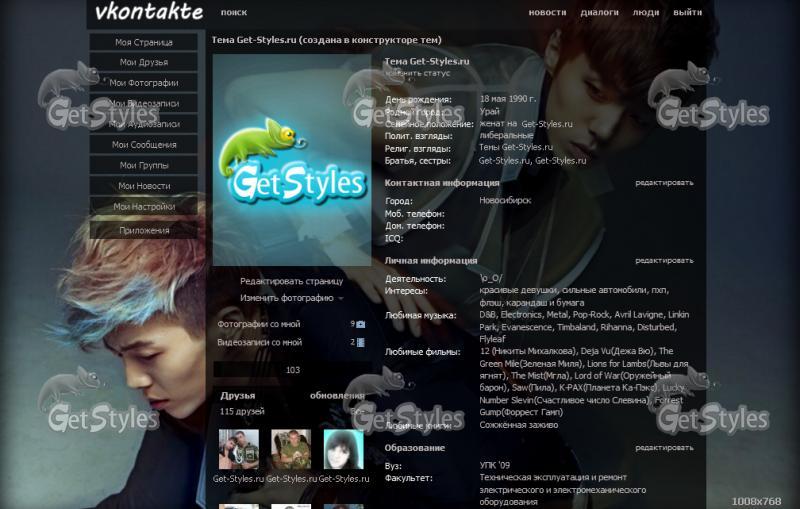Screen dimensions: 800x509
Task: Click редактировать next to Контактная информация
Action: (664, 183)
